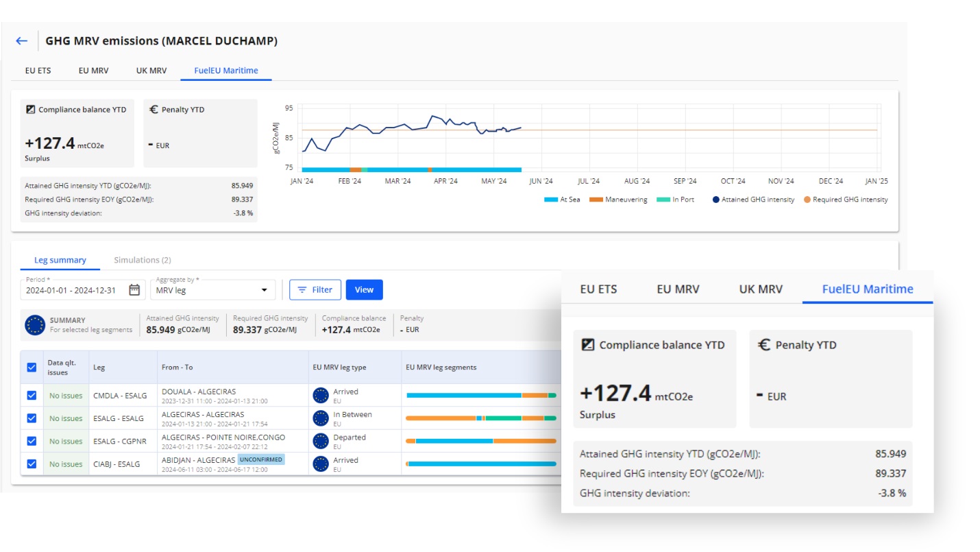The height and width of the screenshot is (552, 980).
Task: Open the calendar icon in Period field
Action: (135, 290)
